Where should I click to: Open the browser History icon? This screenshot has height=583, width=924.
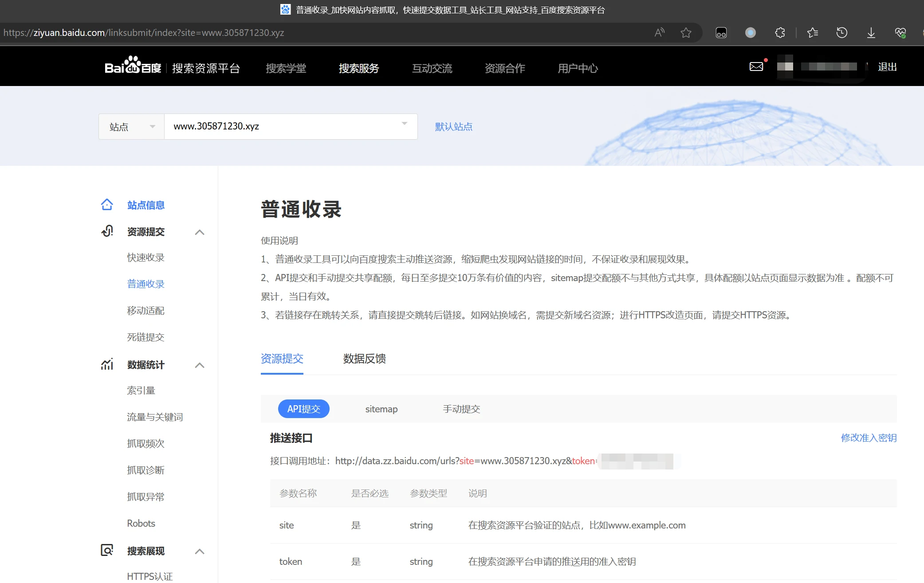point(841,32)
